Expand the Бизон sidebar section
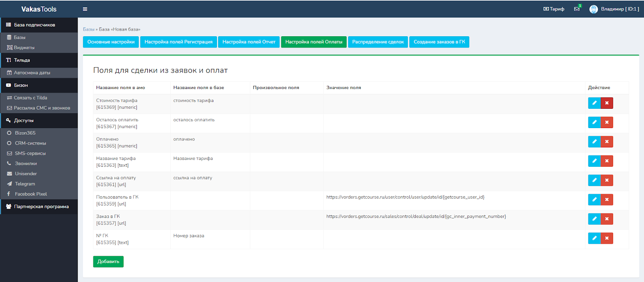This screenshot has width=644, height=282. pos(21,85)
